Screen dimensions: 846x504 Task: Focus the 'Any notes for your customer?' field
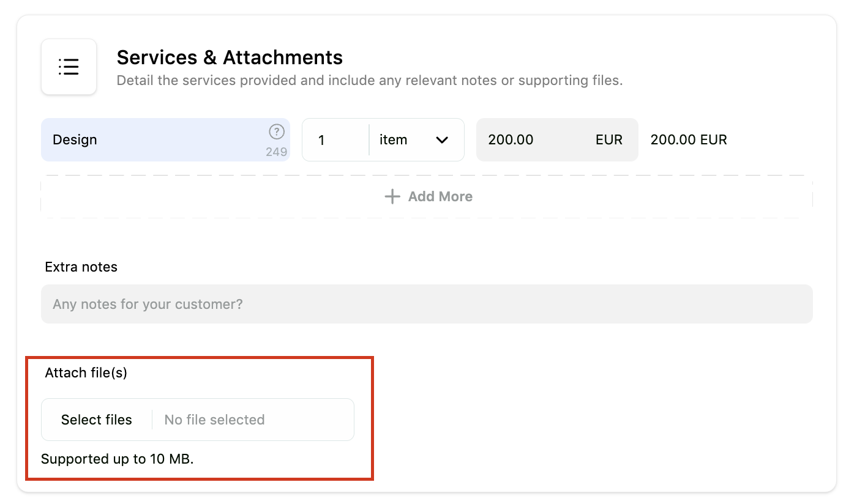coord(427,304)
